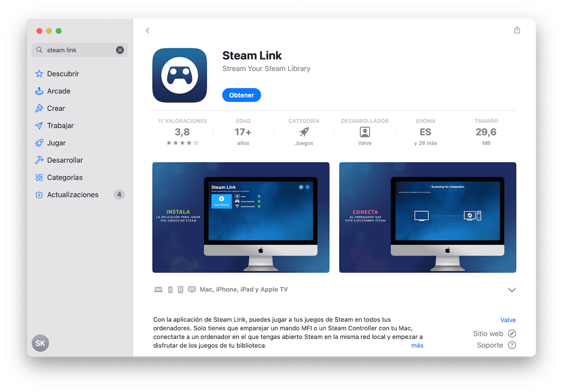
Task: Click the Valve developer person icon
Action: coord(365,132)
